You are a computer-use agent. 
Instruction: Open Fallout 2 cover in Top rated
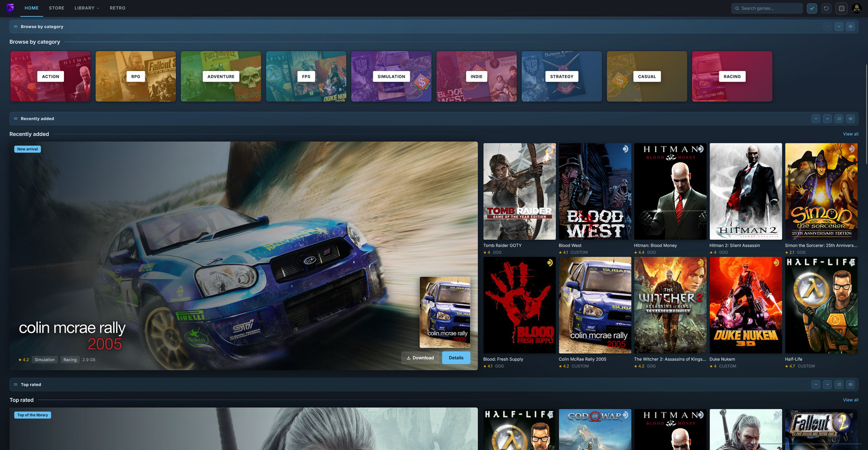pos(821,429)
